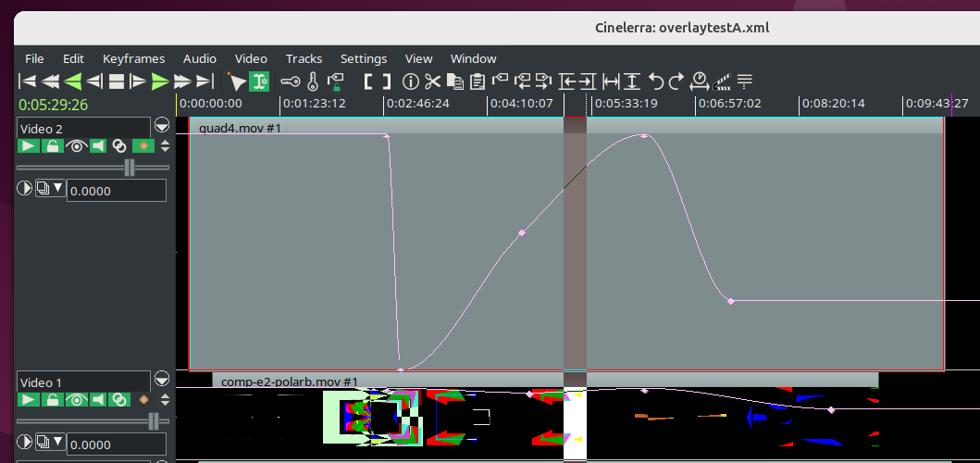Screen dimensions: 980x463
Task: Click the scissors cut icon
Action: [432, 81]
